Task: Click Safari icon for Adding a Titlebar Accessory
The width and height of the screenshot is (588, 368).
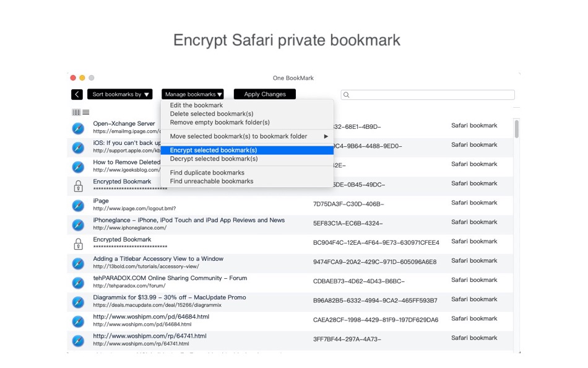Action: (78, 263)
